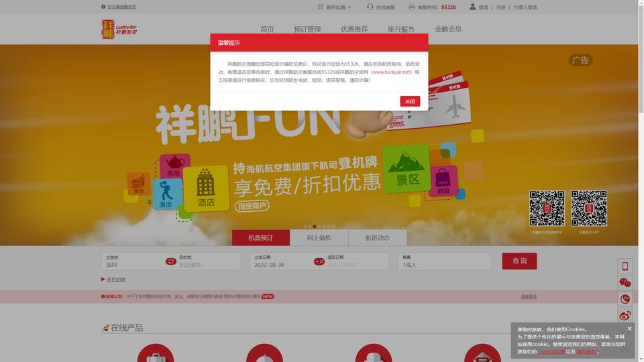644x362 pixels.
Task: Click the second red product icon
Action: 264,353
